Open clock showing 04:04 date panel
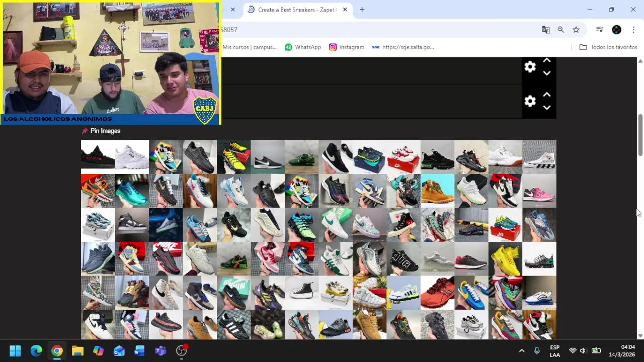The image size is (644, 362). click(x=621, y=351)
